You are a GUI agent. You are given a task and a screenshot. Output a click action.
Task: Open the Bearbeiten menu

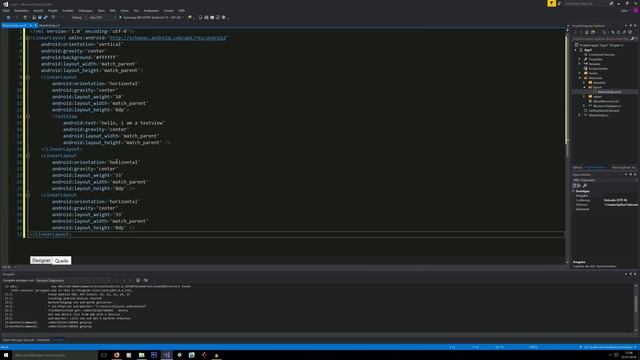coord(21,11)
